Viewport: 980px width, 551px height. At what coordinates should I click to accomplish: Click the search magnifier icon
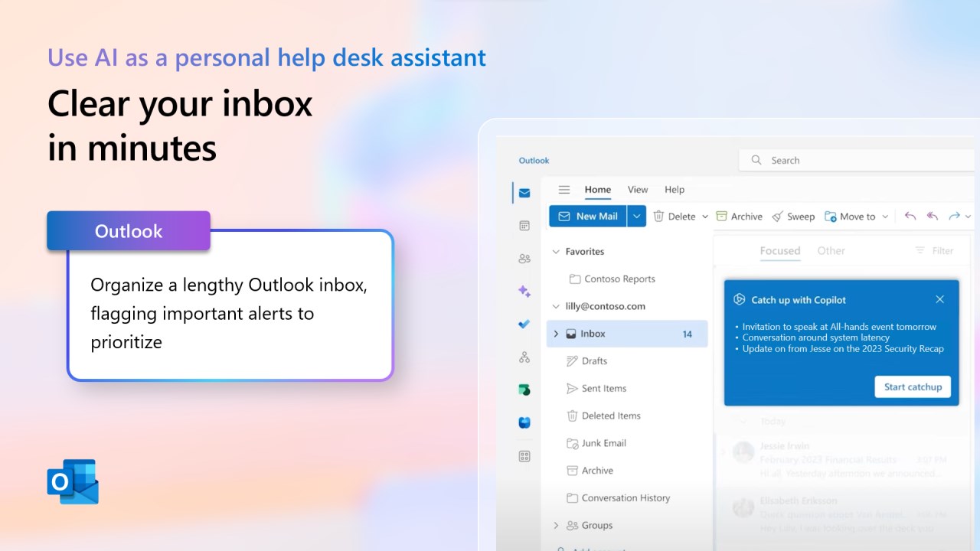pyautogui.click(x=756, y=160)
